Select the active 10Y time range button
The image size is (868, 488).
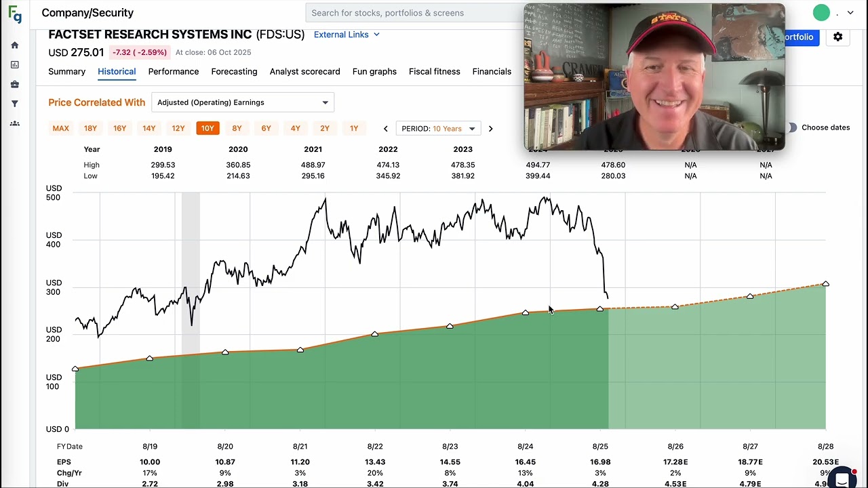pos(208,128)
